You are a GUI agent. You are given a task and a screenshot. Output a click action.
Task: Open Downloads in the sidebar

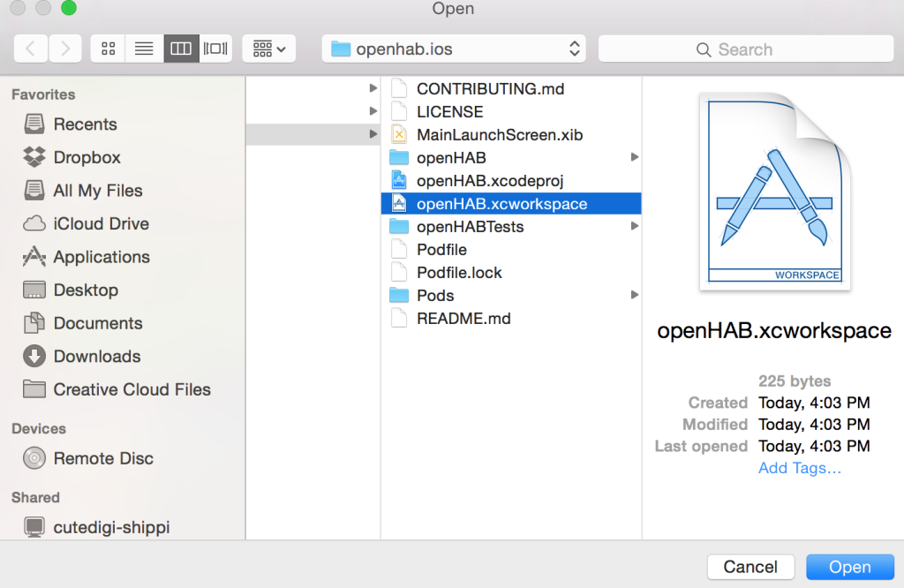click(97, 356)
